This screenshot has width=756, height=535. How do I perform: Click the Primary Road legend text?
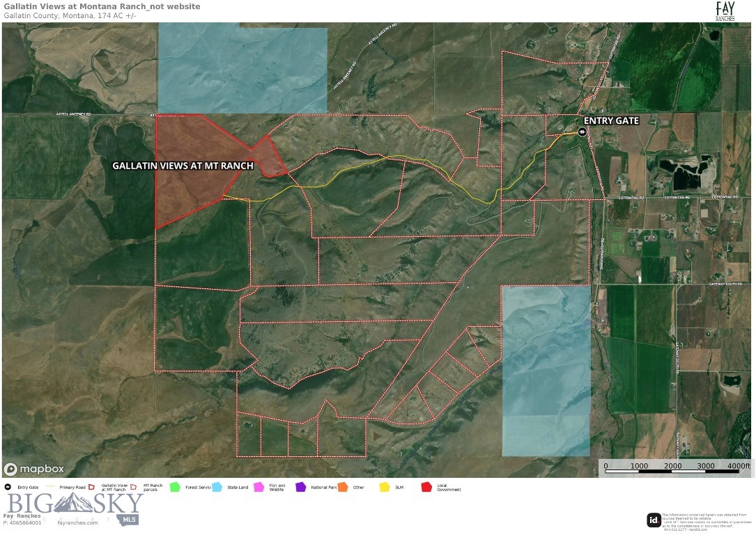[x=72, y=488]
